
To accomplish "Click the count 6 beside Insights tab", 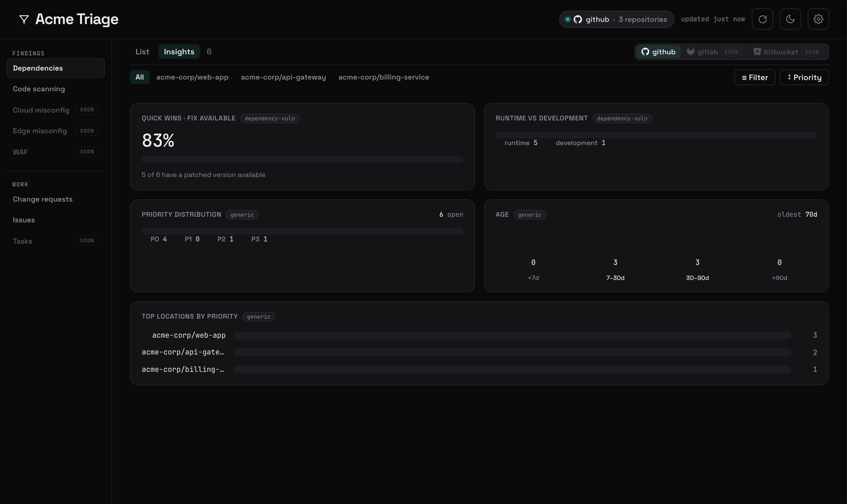I will 209,52.
